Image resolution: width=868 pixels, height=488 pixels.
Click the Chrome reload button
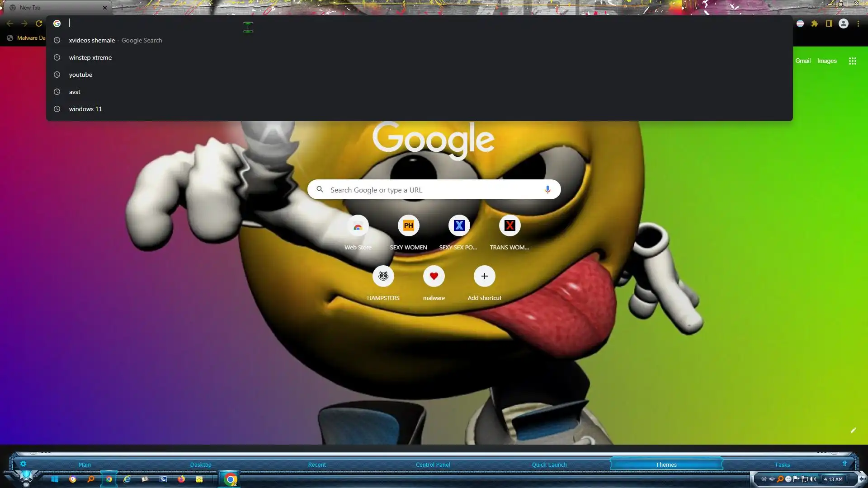point(39,23)
